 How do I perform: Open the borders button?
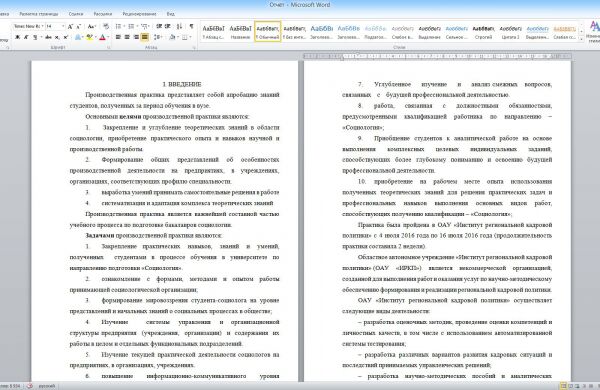pos(184,37)
